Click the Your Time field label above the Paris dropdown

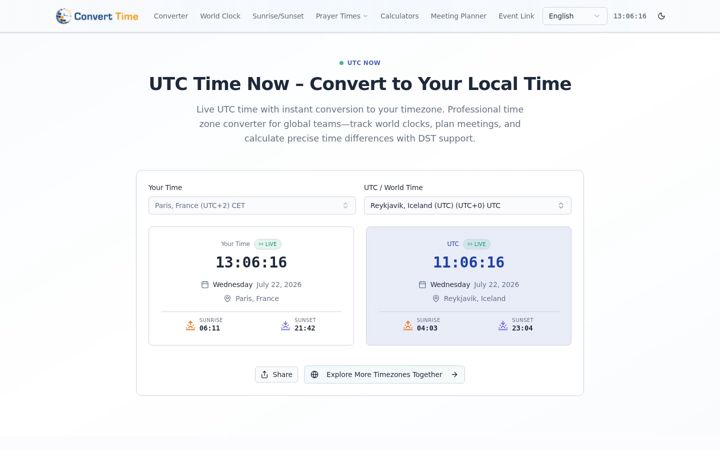click(x=165, y=187)
